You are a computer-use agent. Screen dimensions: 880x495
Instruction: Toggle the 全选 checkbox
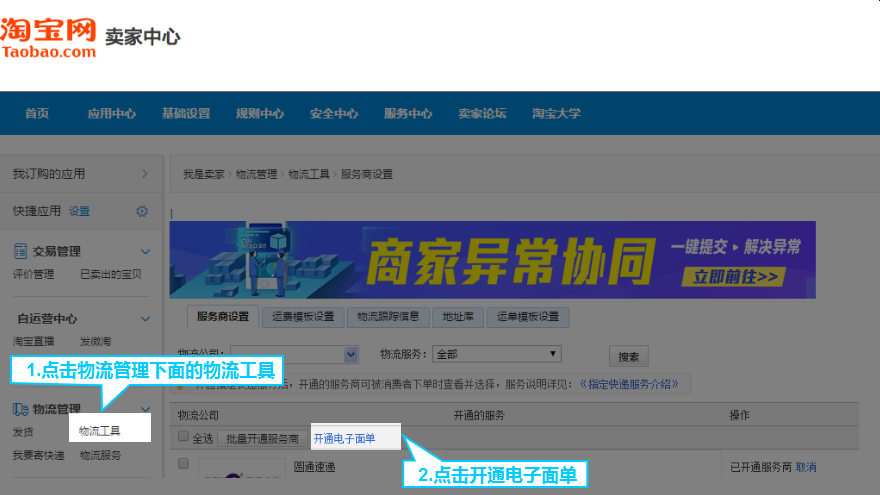click(183, 436)
